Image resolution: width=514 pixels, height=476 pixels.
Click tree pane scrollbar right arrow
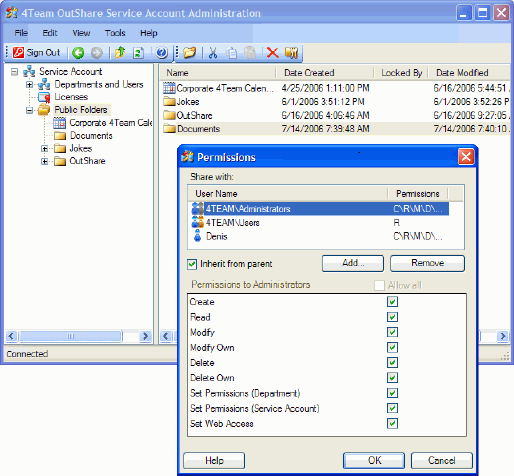[x=145, y=336]
